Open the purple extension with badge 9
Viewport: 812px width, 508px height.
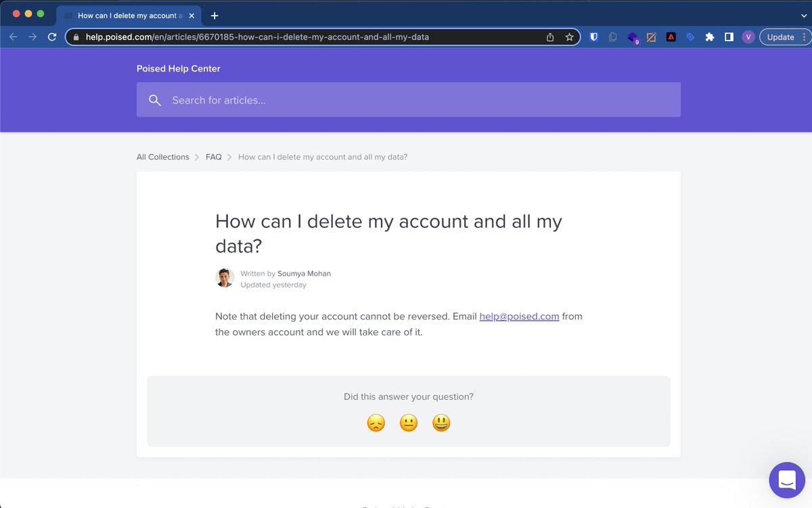tap(633, 38)
